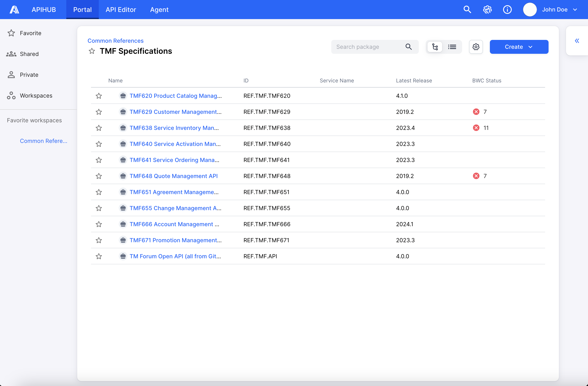Open TMF641 Service Ordering Management package
This screenshot has height=386, width=588.
174,160
